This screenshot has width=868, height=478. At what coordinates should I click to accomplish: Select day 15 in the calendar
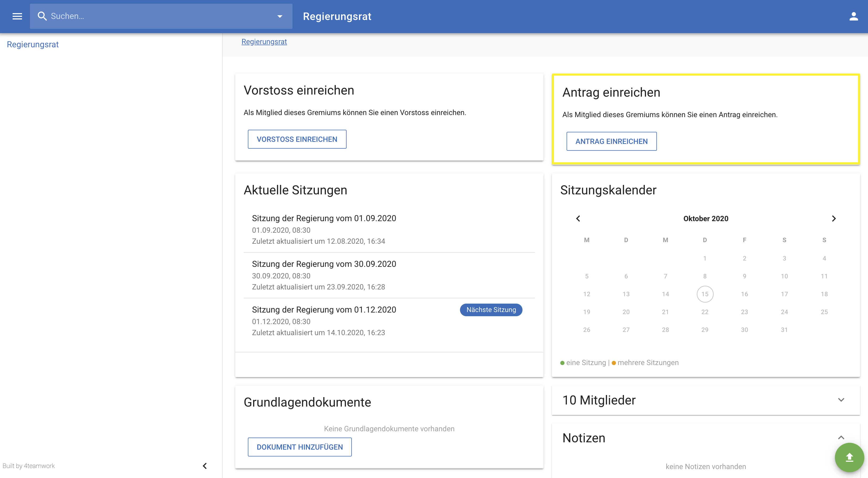(x=705, y=294)
